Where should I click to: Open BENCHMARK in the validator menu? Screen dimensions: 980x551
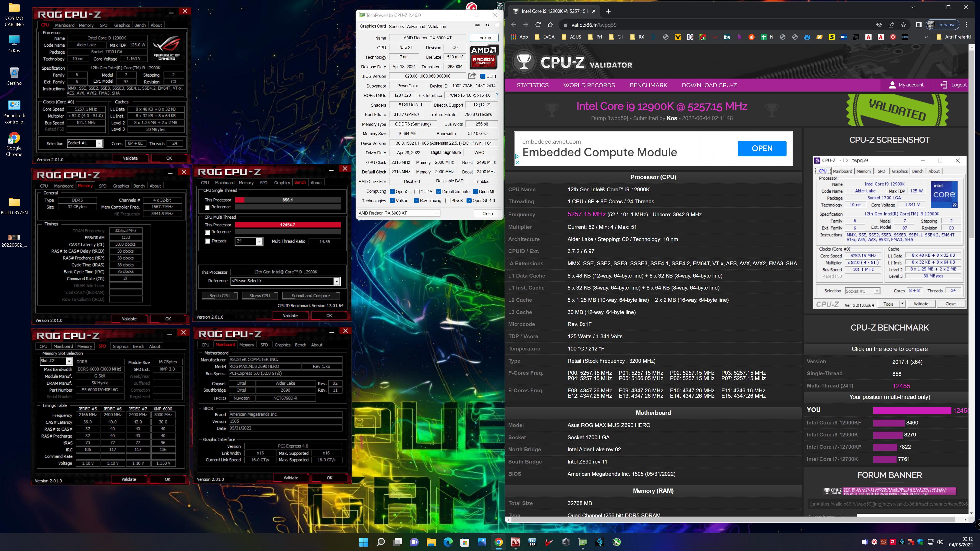click(648, 85)
